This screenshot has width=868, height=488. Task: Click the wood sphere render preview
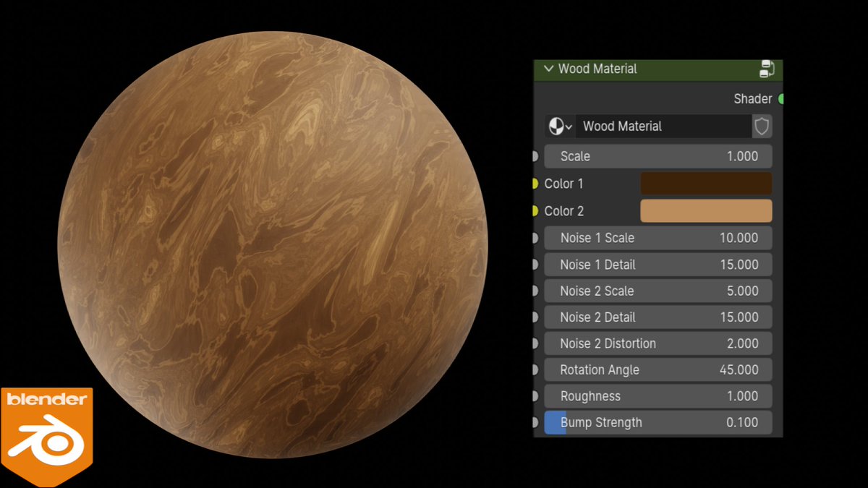(x=273, y=244)
